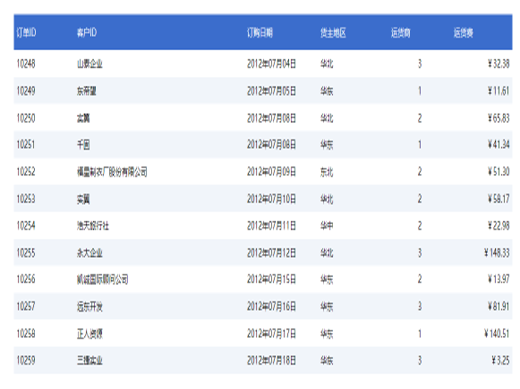Click region 华中 in row 10254
The height and width of the screenshot is (389, 520).
pos(327,226)
